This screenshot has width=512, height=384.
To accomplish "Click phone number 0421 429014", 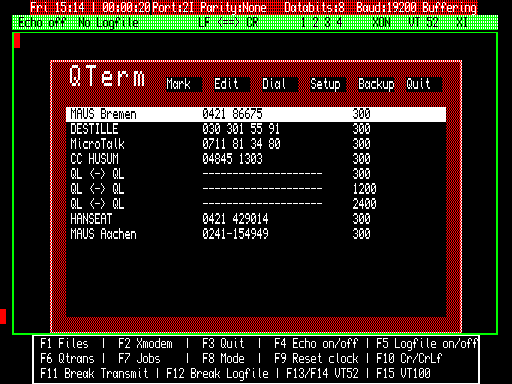I will pos(235,219).
